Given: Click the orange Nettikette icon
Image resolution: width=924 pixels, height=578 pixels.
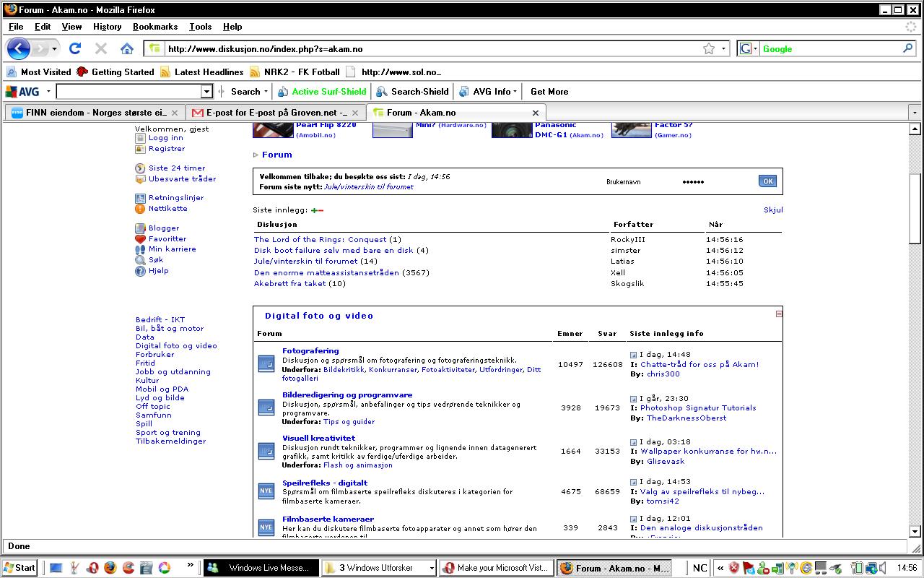Looking at the screenshot, I should [x=140, y=209].
